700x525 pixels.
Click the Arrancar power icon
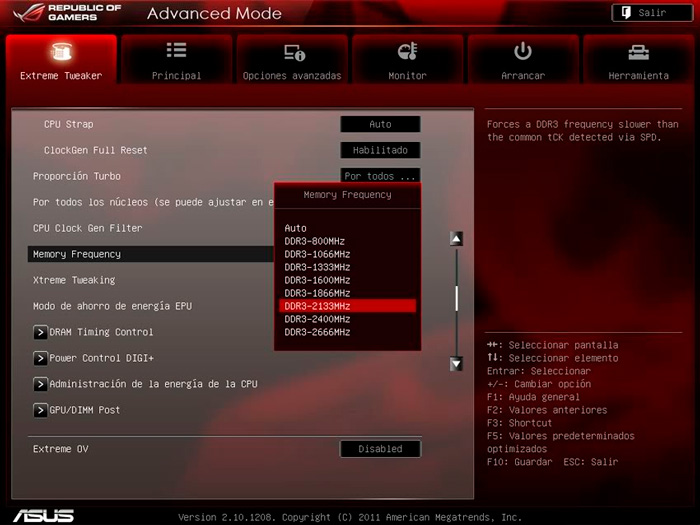[523, 51]
